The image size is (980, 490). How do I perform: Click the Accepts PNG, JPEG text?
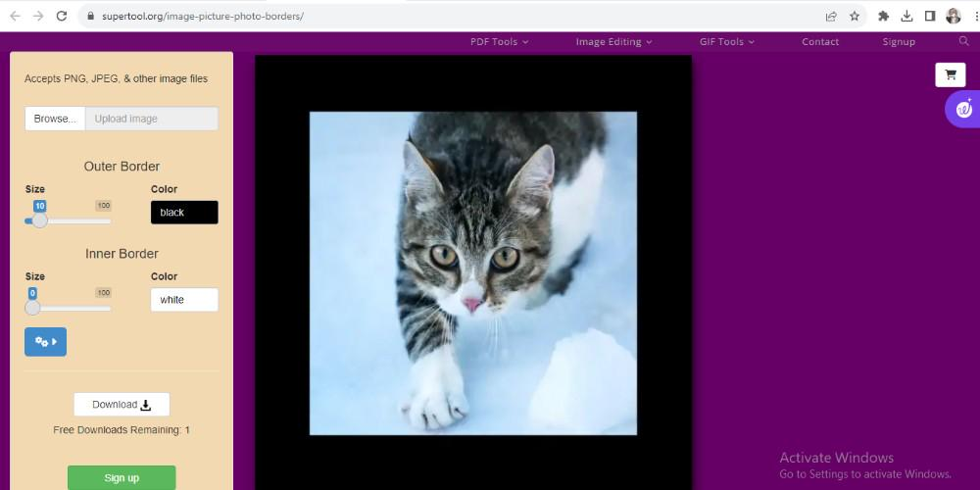point(116,78)
